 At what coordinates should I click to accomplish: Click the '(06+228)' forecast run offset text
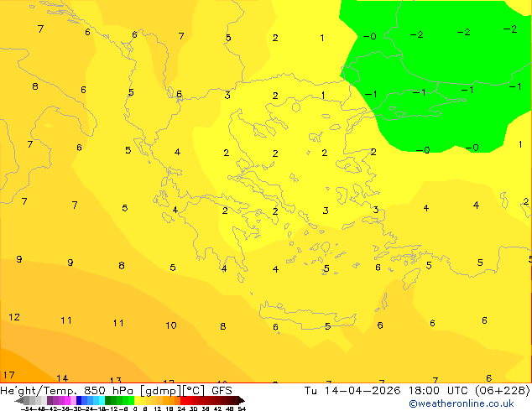pyautogui.click(x=503, y=391)
